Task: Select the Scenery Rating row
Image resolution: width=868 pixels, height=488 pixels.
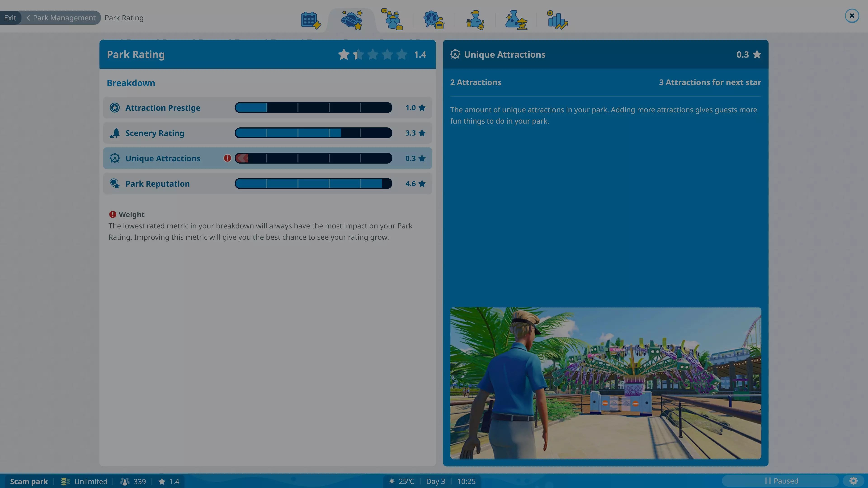Action: tap(155, 133)
